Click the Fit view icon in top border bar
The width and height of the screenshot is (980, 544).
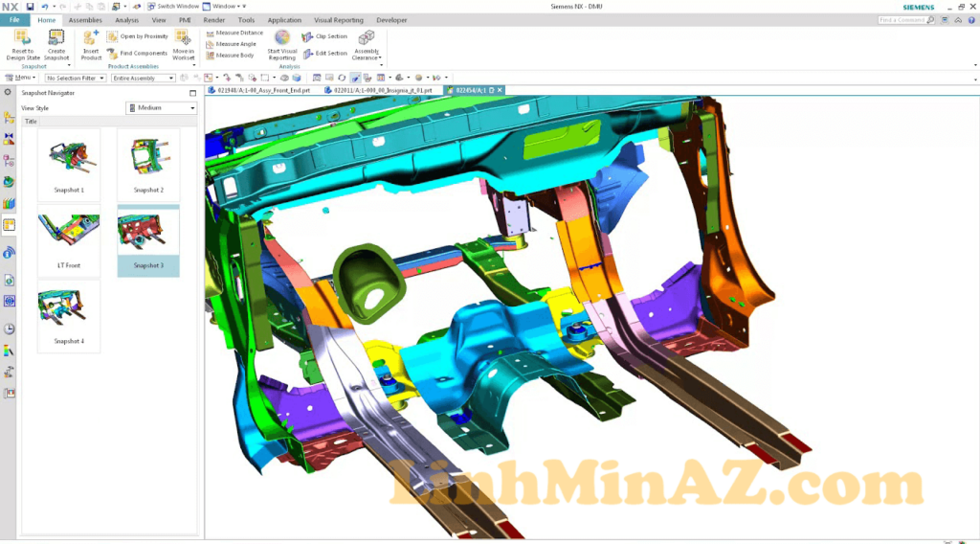(316, 78)
